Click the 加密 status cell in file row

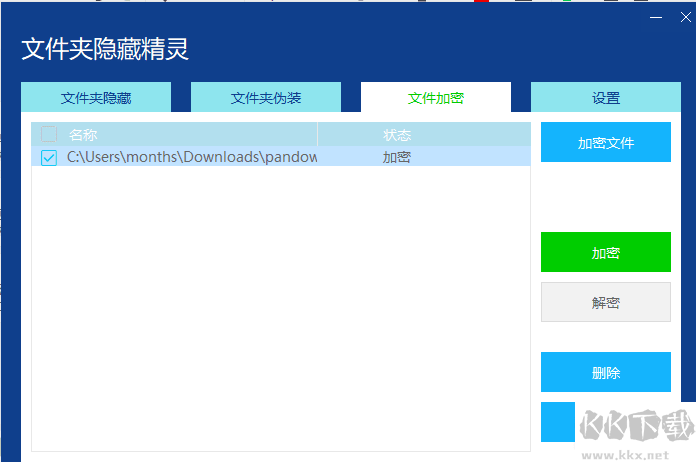[397, 157]
